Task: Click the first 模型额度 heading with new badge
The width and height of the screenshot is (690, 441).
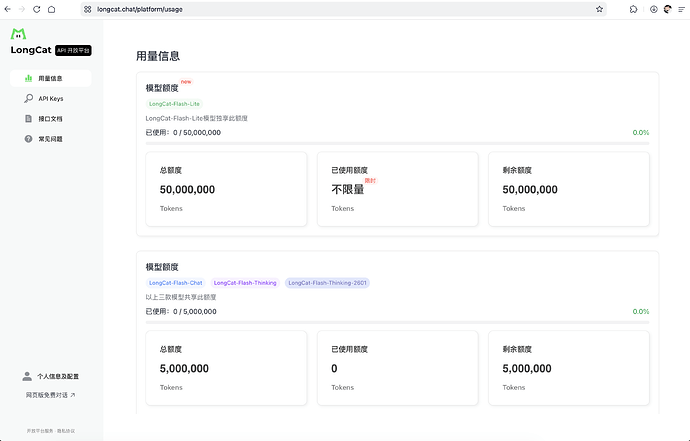Action: coord(162,88)
